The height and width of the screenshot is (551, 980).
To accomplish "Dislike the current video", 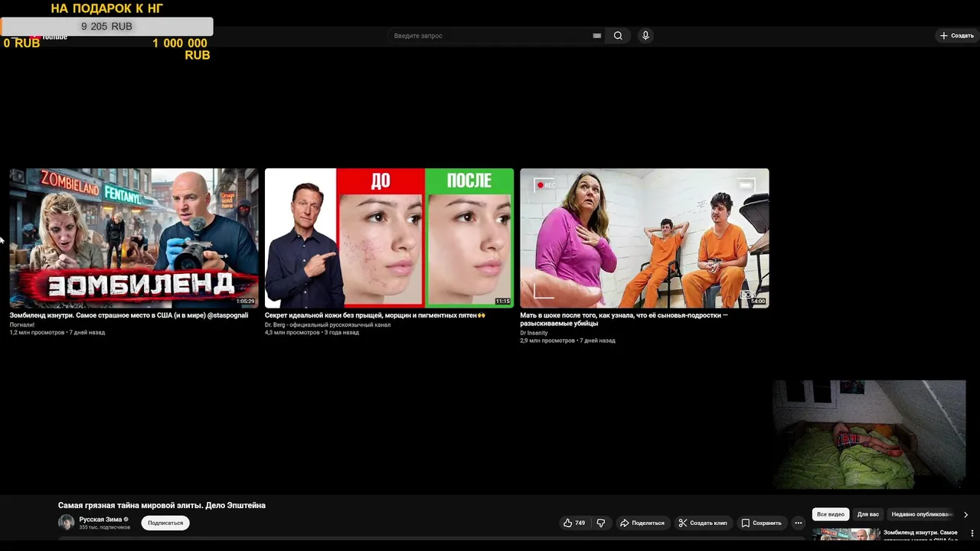I will click(x=601, y=523).
